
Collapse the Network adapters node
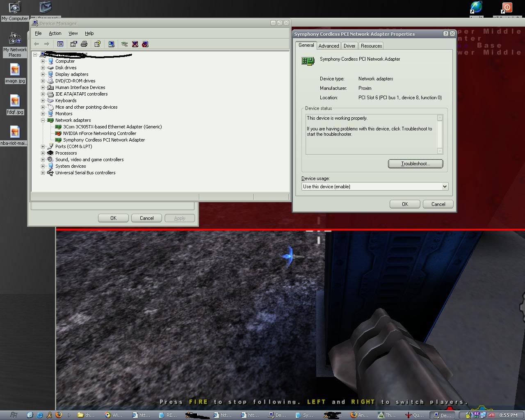click(43, 120)
